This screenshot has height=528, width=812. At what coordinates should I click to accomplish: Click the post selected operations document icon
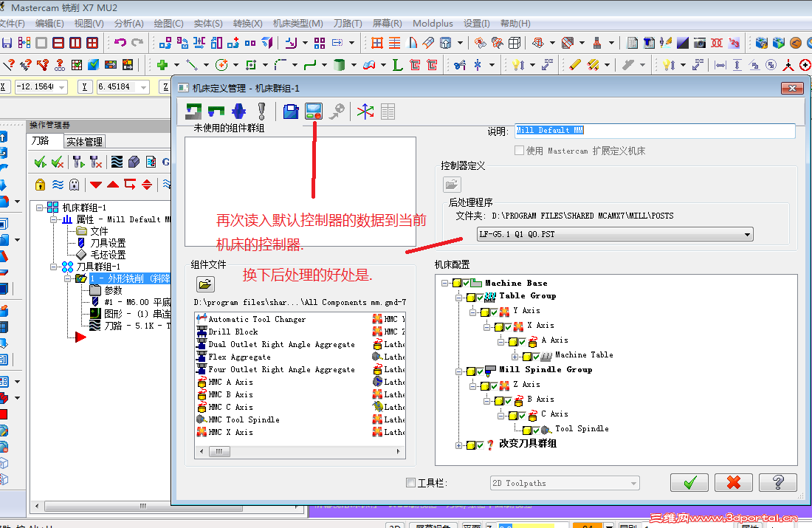coord(151,162)
